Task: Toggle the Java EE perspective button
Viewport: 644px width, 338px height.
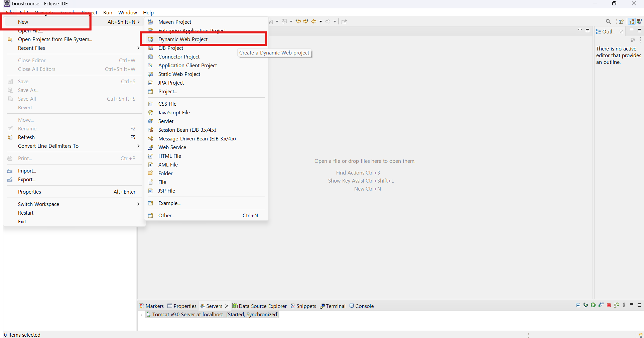Action: tap(632, 21)
